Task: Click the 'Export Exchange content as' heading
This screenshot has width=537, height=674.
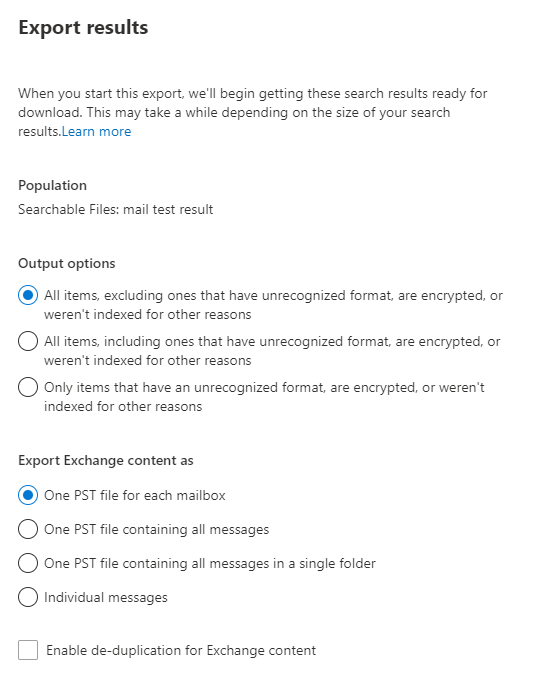Action: click(106, 460)
